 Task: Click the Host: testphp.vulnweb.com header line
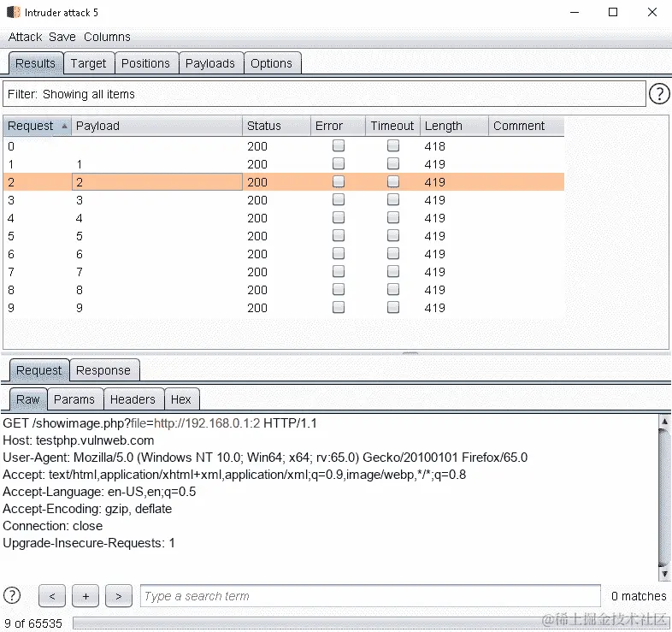[79, 440]
